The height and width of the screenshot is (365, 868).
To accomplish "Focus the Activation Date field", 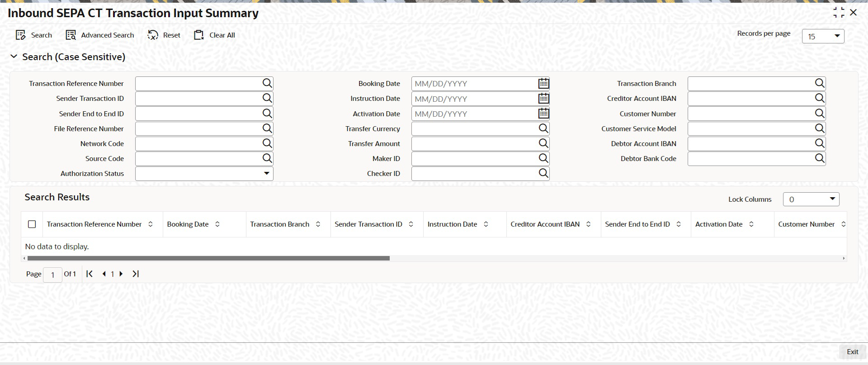I will tap(474, 114).
